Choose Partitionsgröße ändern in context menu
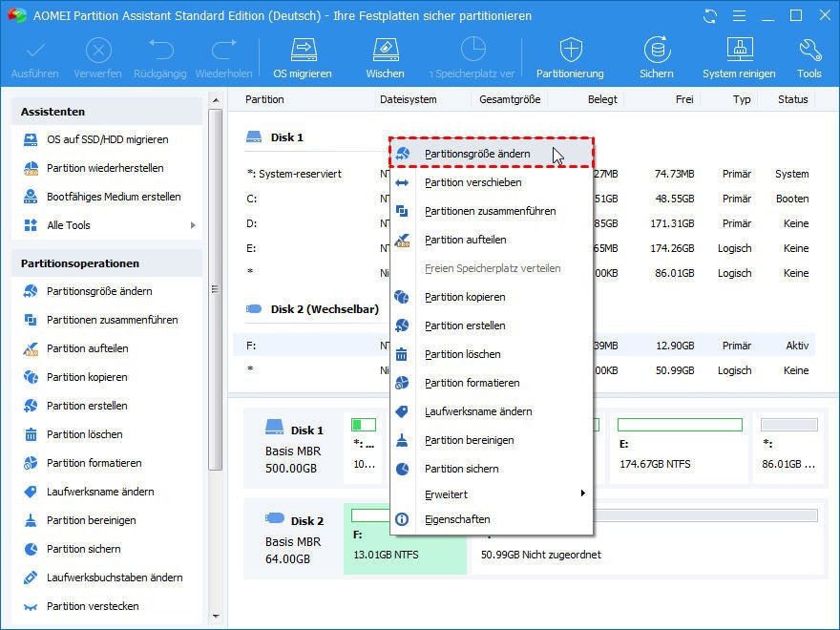Screen dimensions: 840x630 click(492, 154)
